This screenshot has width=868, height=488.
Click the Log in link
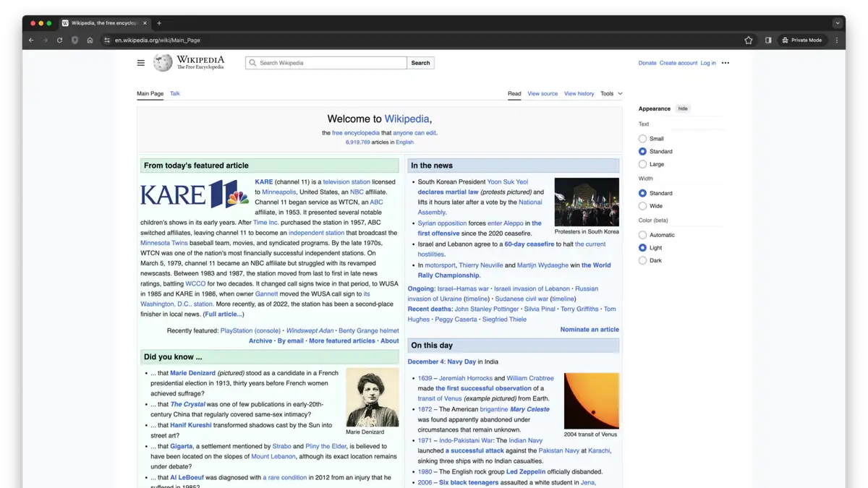pyautogui.click(x=708, y=63)
